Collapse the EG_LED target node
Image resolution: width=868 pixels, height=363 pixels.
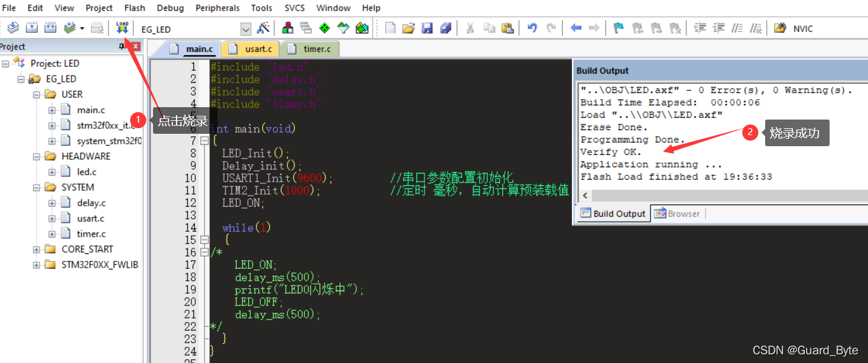point(21,79)
